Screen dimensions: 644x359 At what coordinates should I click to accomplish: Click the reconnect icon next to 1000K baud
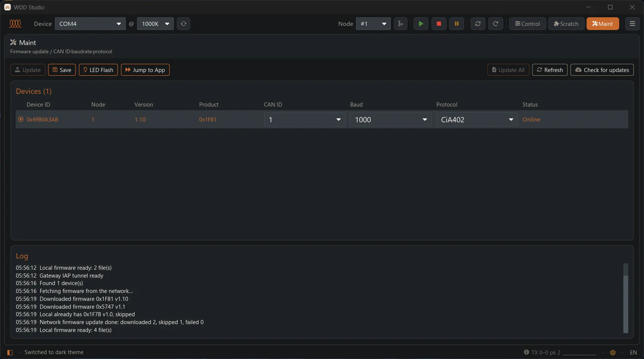pos(184,24)
